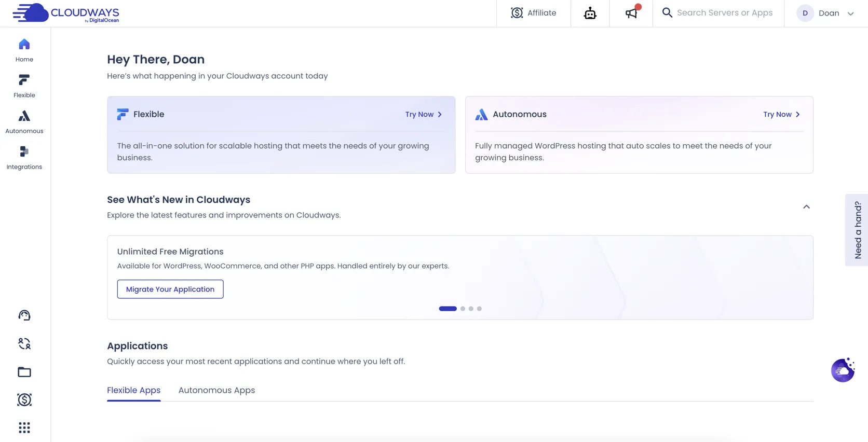
Task: Open the floating cloud chat assistant icon
Action: pos(843,370)
